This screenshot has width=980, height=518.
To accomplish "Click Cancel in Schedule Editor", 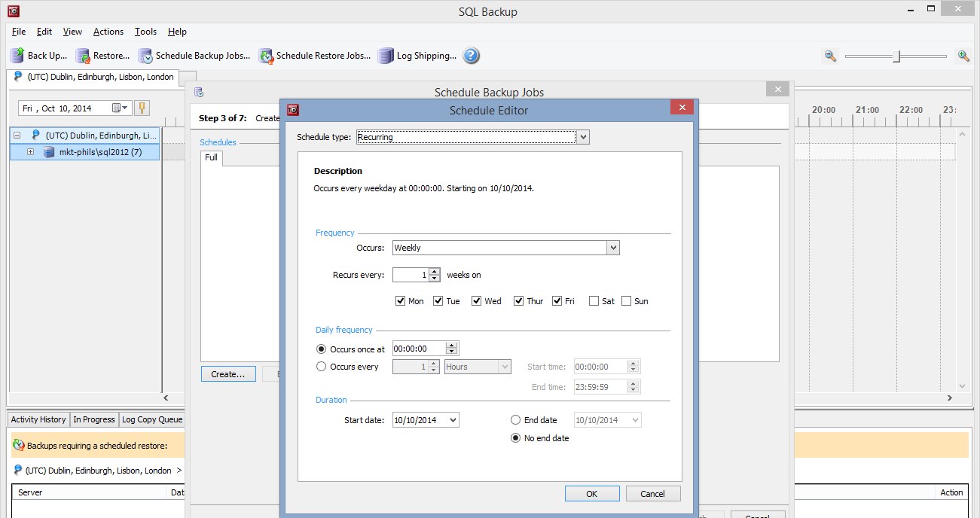I will tap(652, 494).
